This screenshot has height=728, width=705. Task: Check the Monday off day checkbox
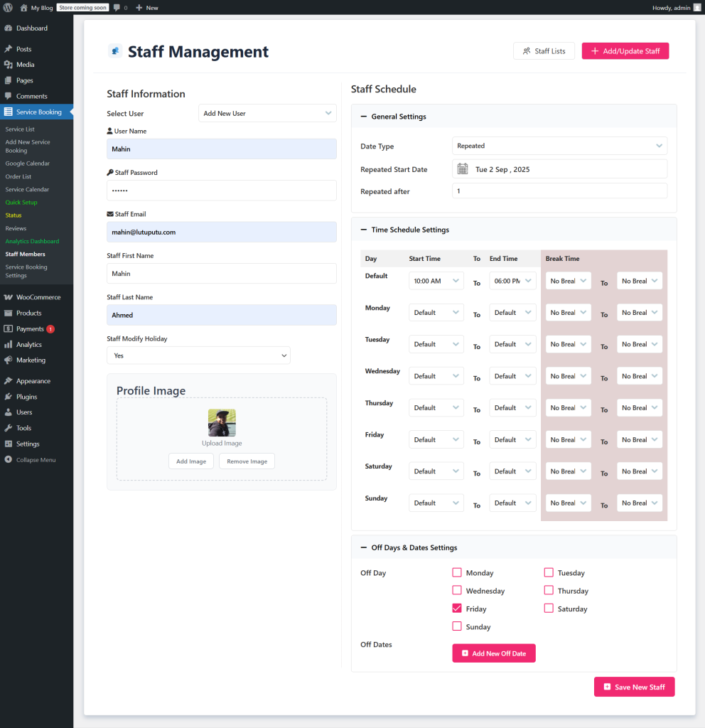pyautogui.click(x=457, y=572)
